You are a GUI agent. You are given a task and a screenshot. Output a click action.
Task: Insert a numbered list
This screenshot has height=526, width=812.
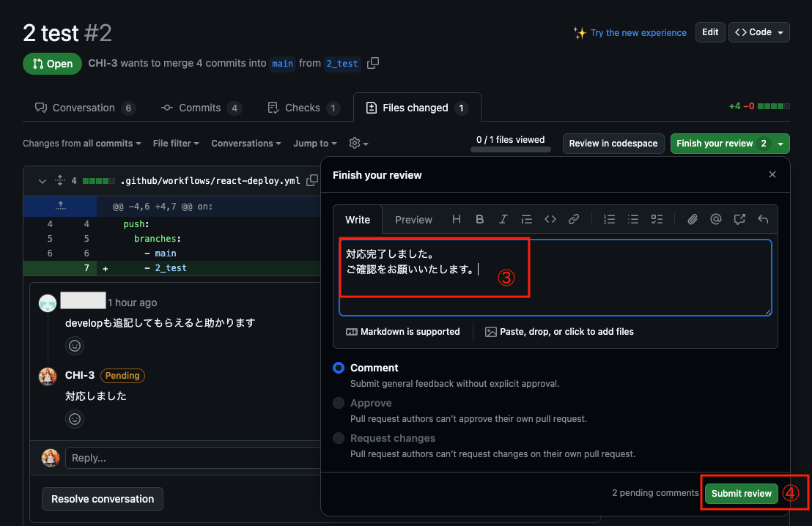coord(609,220)
